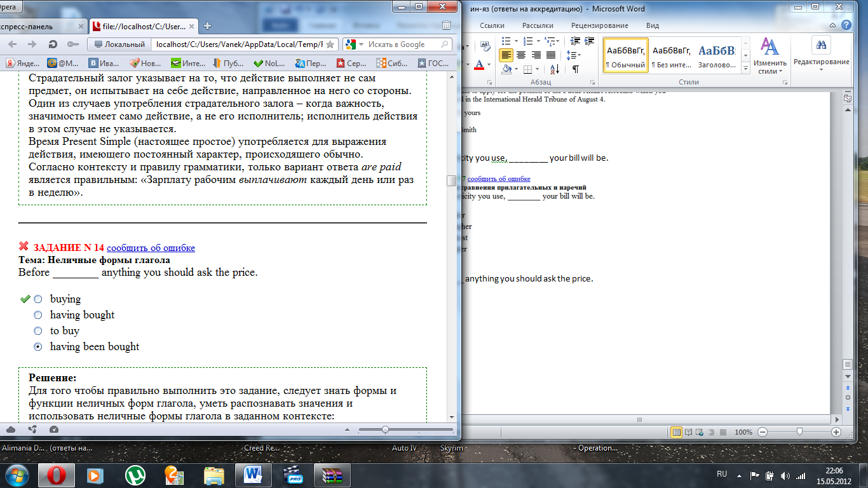The height and width of the screenshot is (488, 868).
Task: Open the Рассылки ribbon tab in Word
Action: (x=538, y=25)
